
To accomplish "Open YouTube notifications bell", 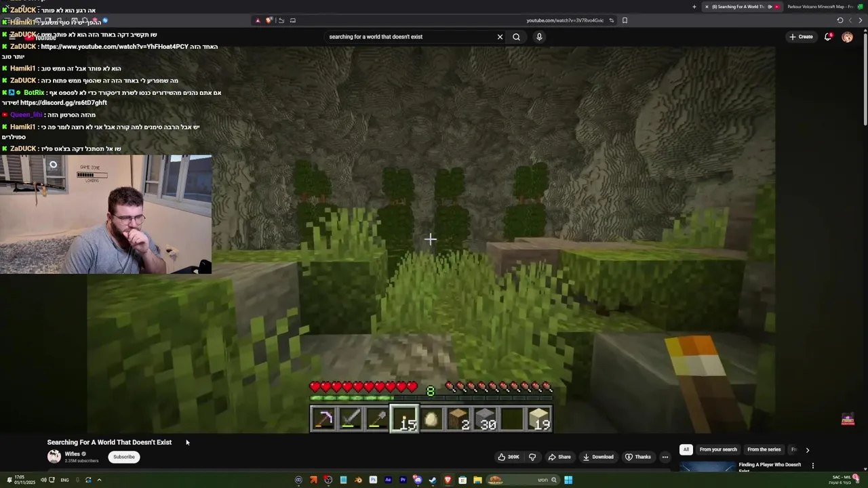I will click(x=828, y=37).
